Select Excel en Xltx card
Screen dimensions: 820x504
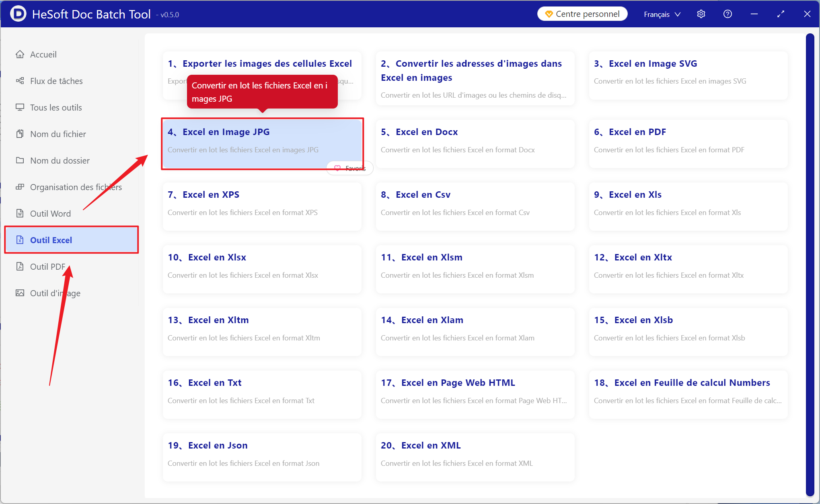pyautogui.click(x=688, y=269)
